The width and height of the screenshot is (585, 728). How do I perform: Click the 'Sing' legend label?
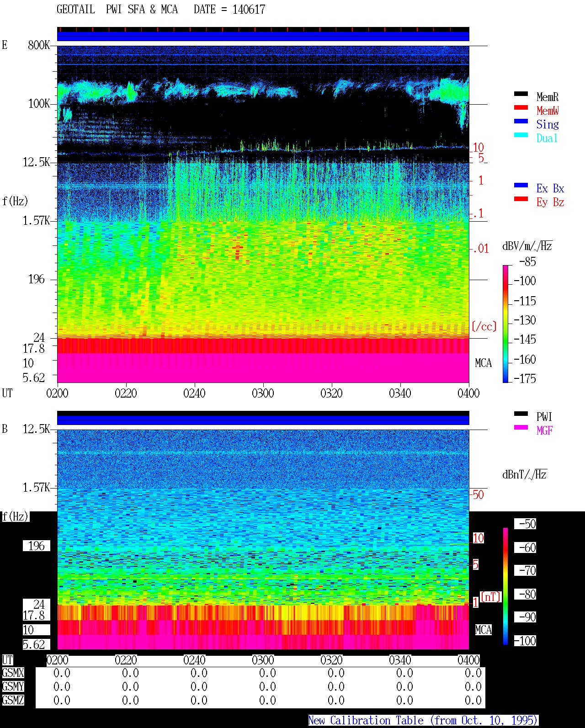point(548,124)
